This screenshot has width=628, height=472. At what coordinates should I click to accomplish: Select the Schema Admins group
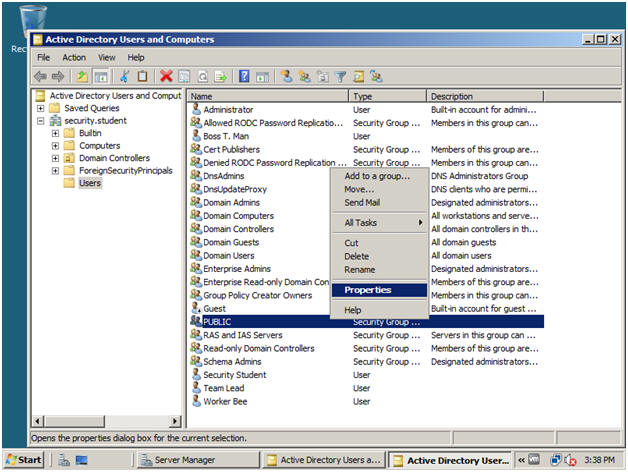[x=232, y=361]
